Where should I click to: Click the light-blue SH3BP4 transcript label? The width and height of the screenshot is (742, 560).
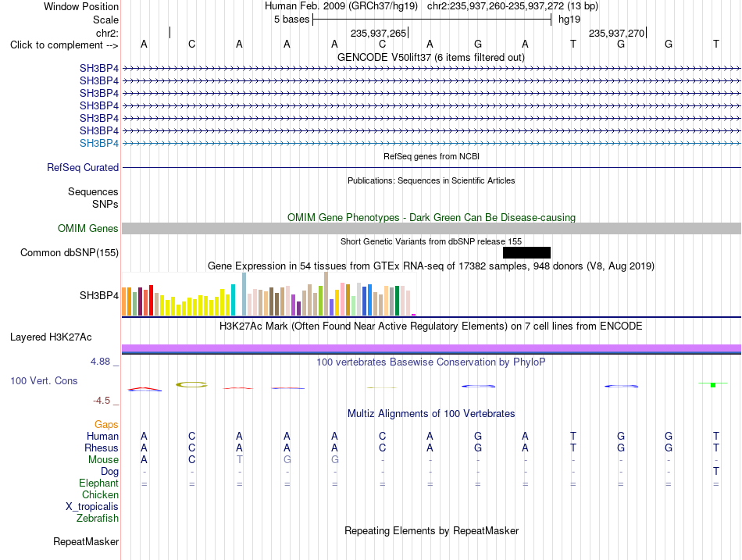[99, 143]
